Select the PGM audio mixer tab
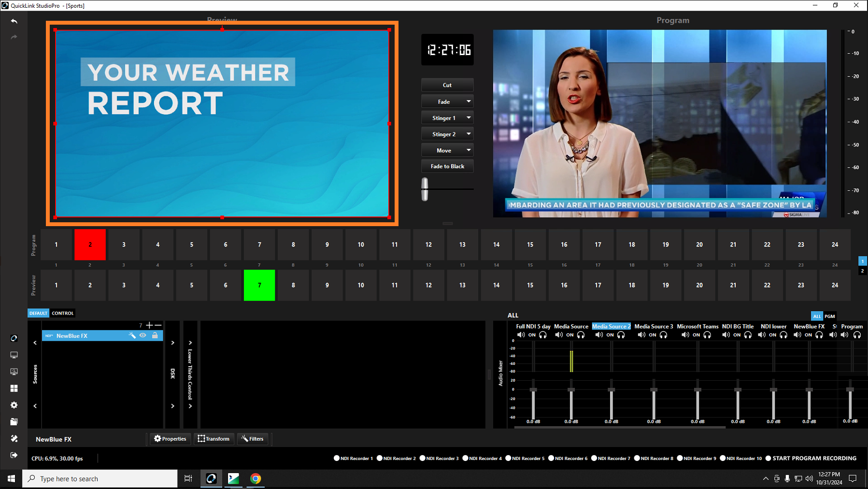 [x=829, y=316]
